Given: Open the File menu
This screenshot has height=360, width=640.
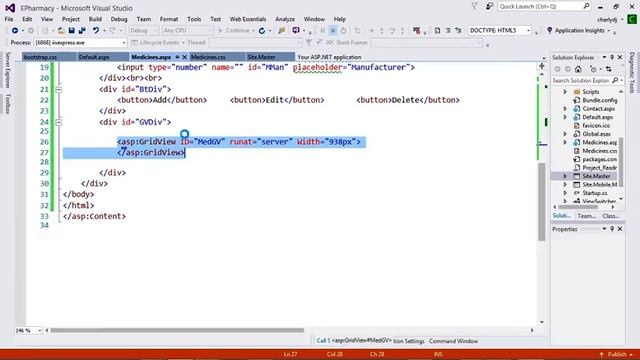Looking at the screenshot, I should [x=9, y=19].
